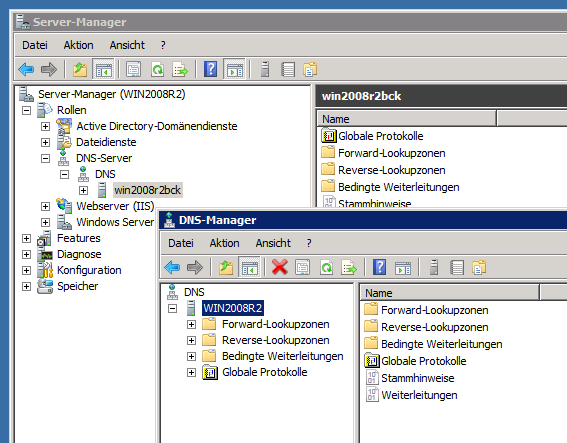
Task: Open Aktion menu in DNS-Manager
Action: click(x=224, y=243)
